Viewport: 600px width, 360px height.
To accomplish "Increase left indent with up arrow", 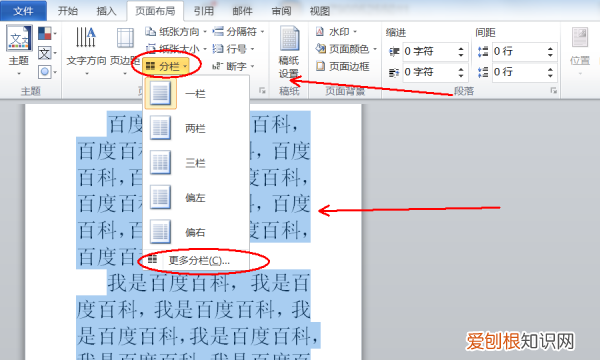I will click(461, 48).
